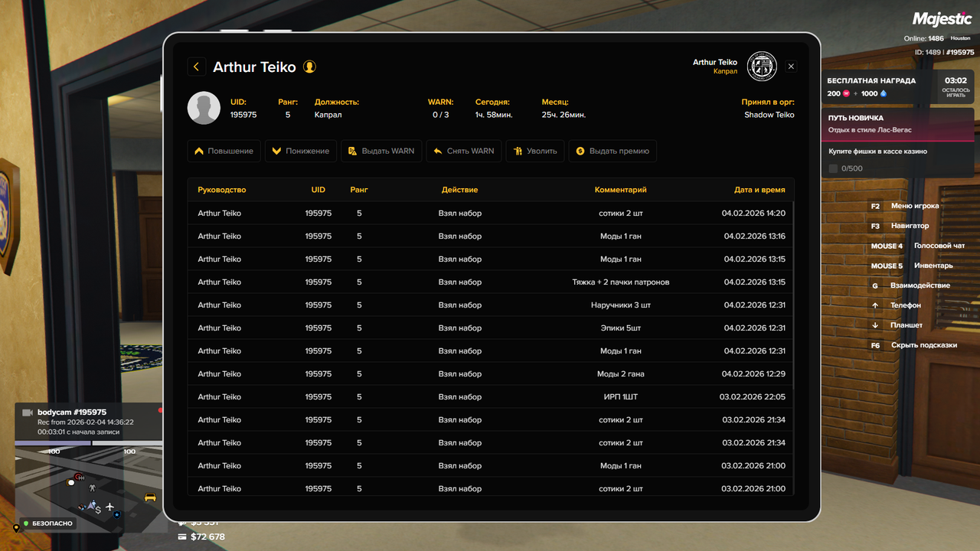
Task: Click the $72 678 bank balance
Action: click(202, 537)
